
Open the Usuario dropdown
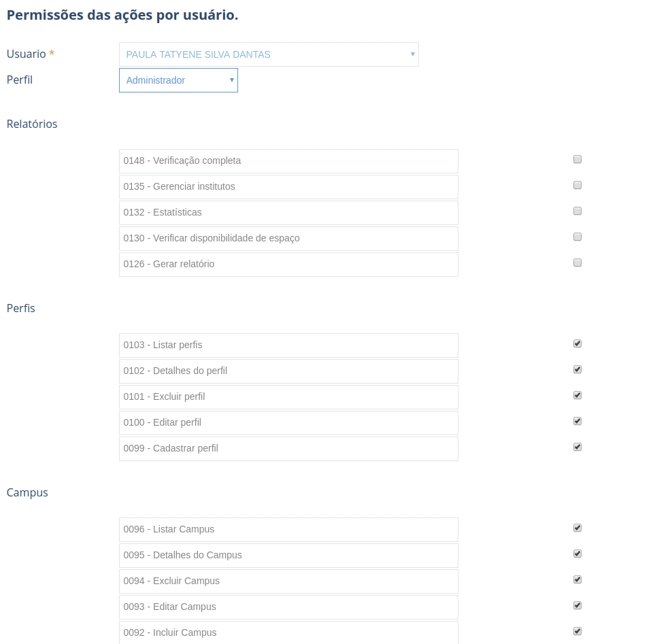(x=269, y=54)
